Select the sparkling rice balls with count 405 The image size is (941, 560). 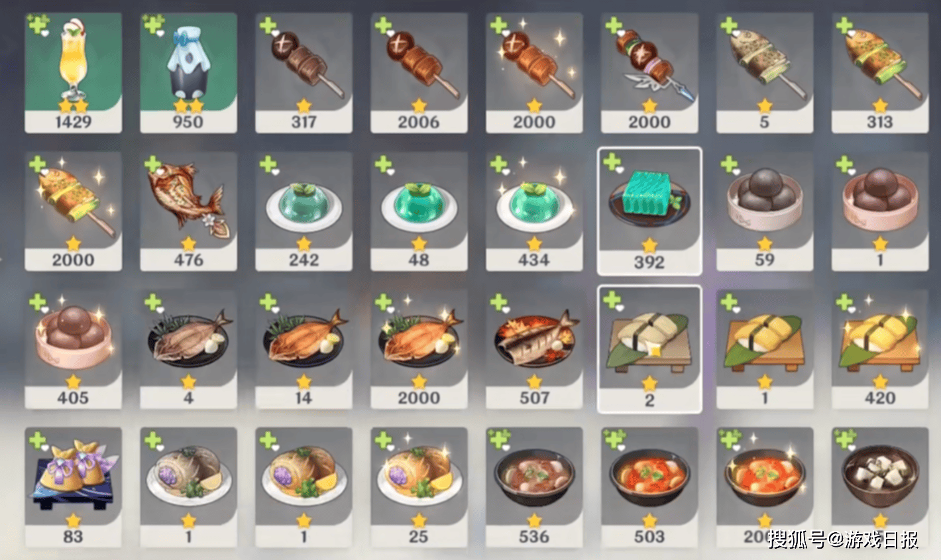[x=73, y=349]
